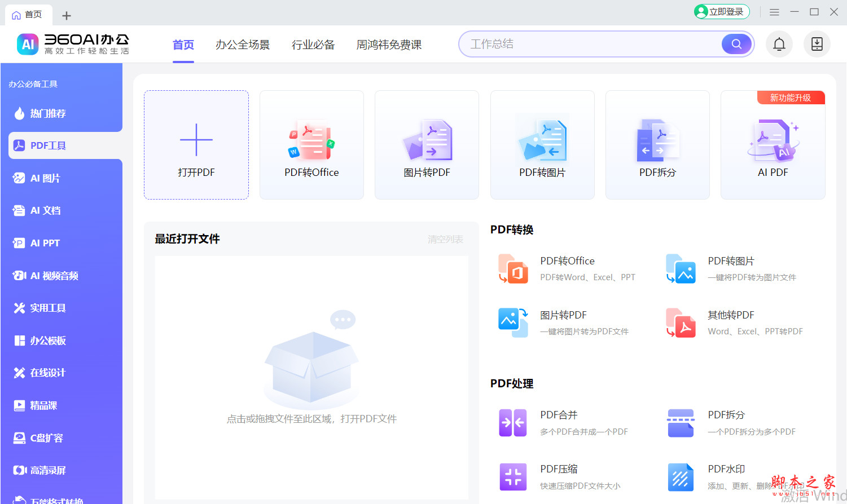
Task: Click the 打开PDF upload area
Action: (x=196, y=145)
